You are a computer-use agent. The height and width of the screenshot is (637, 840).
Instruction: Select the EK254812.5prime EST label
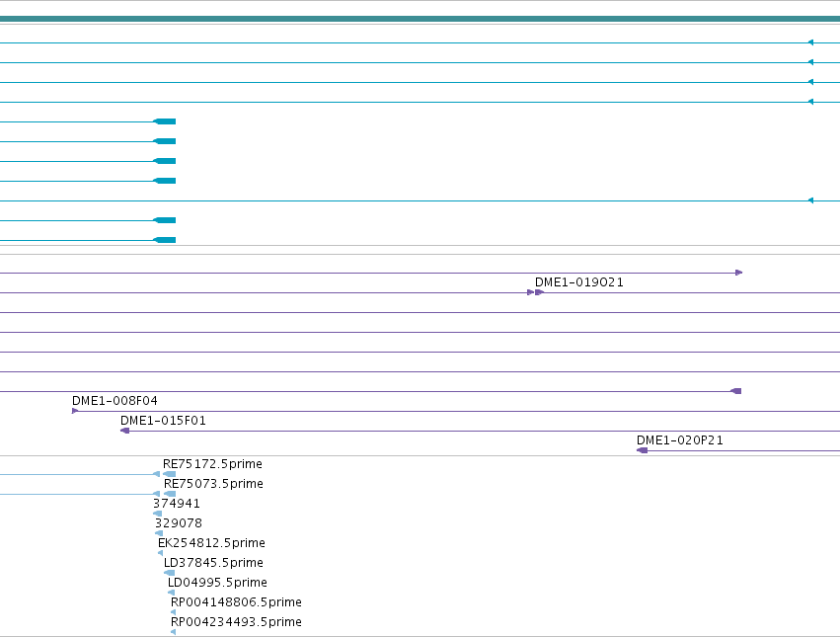[211, 542]
